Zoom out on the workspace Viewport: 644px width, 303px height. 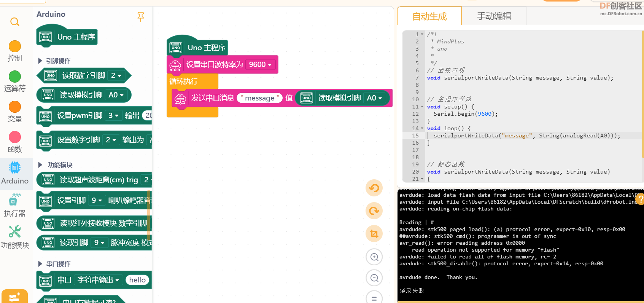[x=374, y=278]
